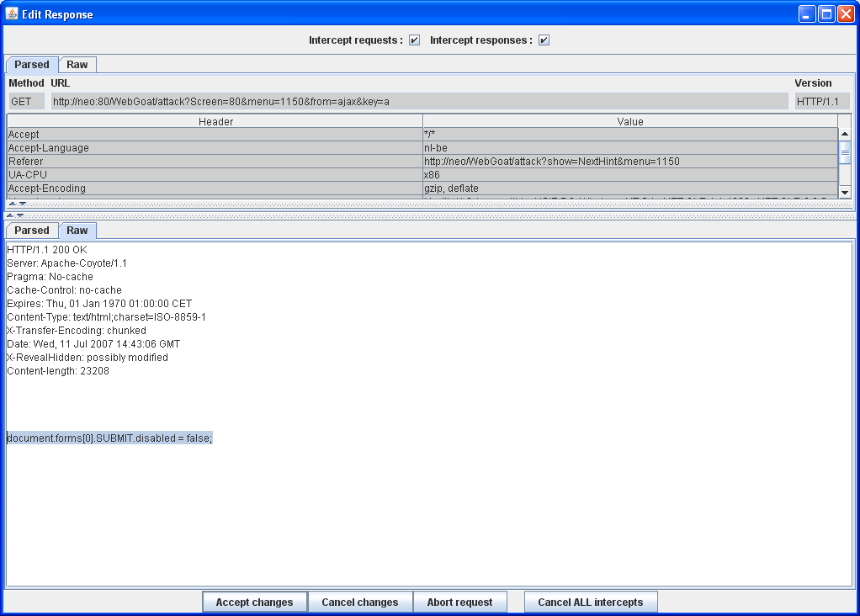The image size is (860, 616).
Task: Close the Edit Response window
Action: 846,14
